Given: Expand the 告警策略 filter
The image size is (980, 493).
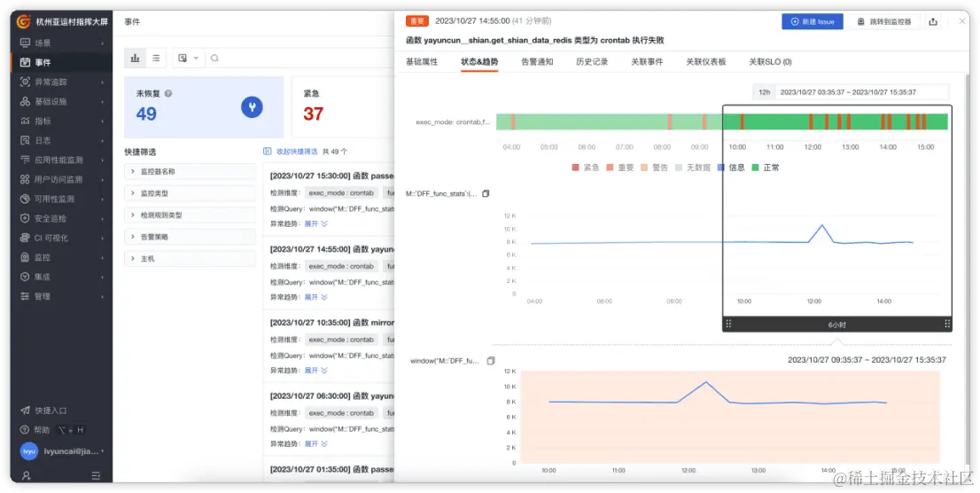Looking at the screenshot, I should 190,237.
